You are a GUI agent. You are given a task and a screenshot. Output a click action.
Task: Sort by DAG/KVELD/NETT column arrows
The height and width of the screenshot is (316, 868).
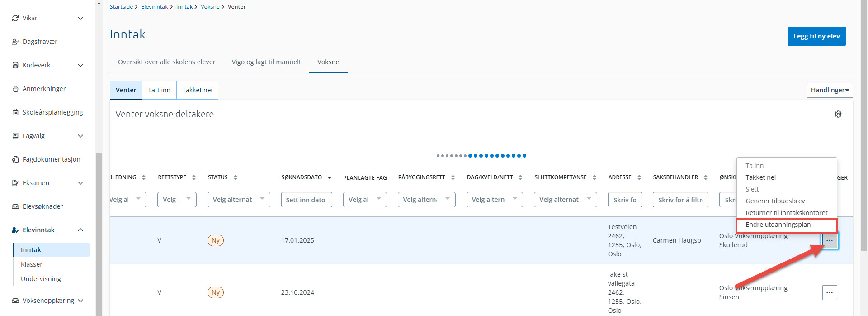tap(520, 177)
